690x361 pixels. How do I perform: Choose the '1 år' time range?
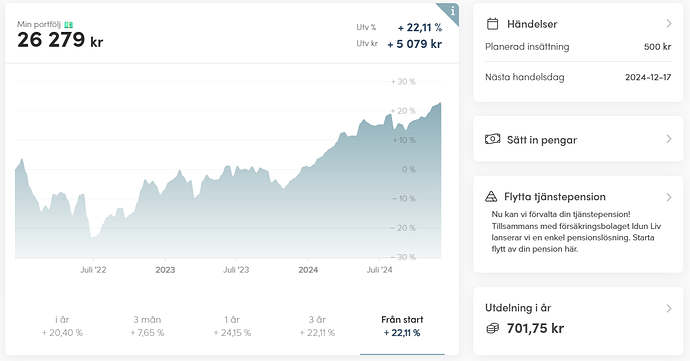[232, 326]
